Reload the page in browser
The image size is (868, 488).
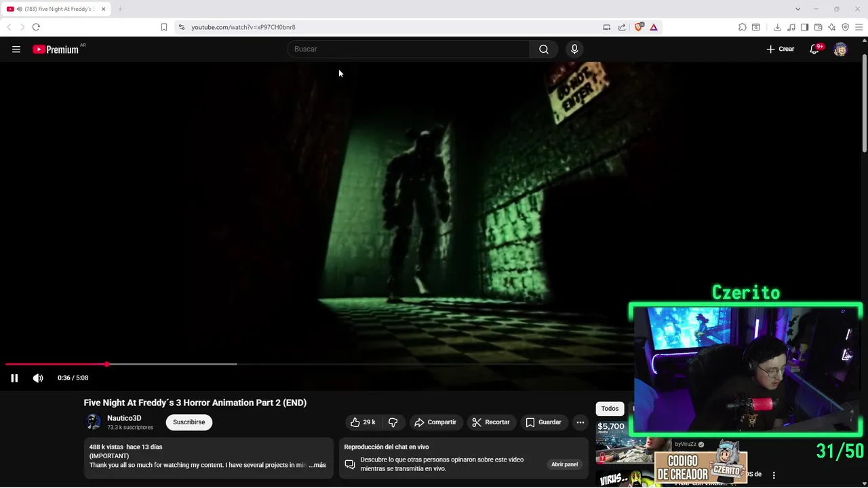click(x=36, y=27)
